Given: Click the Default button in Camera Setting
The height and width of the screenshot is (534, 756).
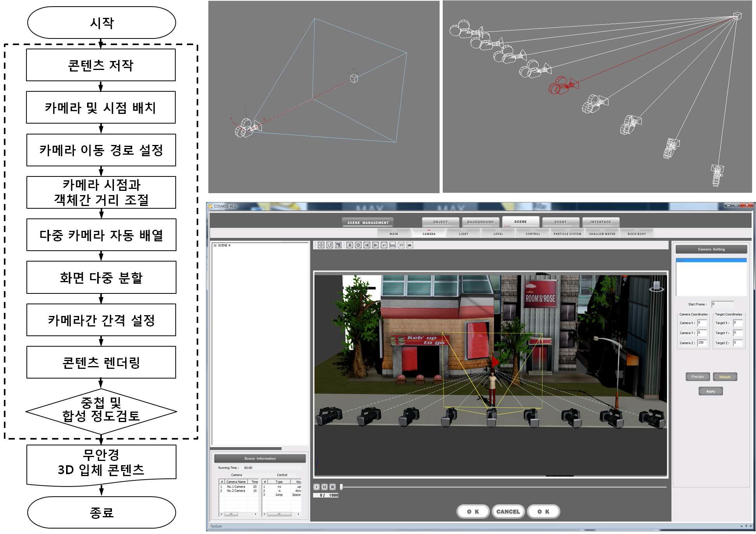Looking at the screenshot, I should click(x=725, y=377).
